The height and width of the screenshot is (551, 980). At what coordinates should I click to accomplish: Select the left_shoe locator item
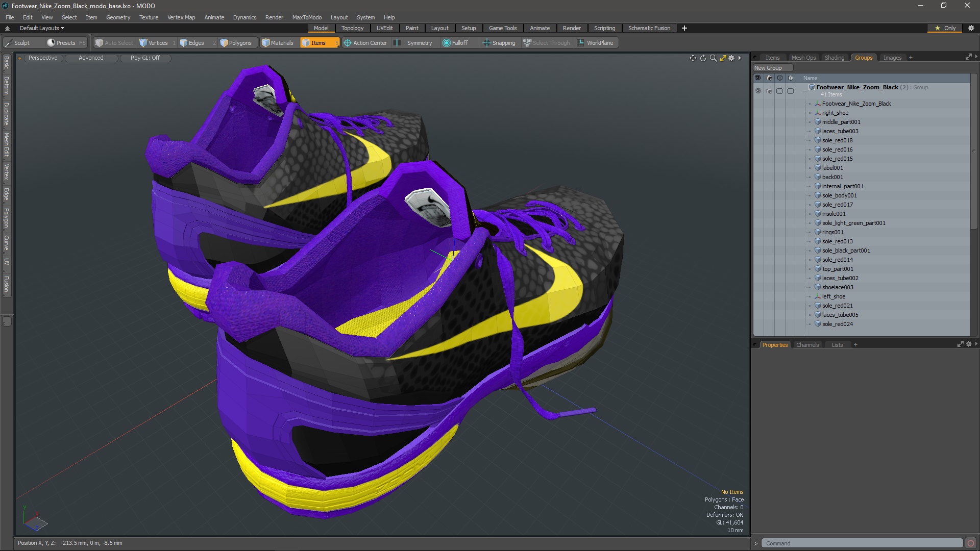[x=834, y=296]
